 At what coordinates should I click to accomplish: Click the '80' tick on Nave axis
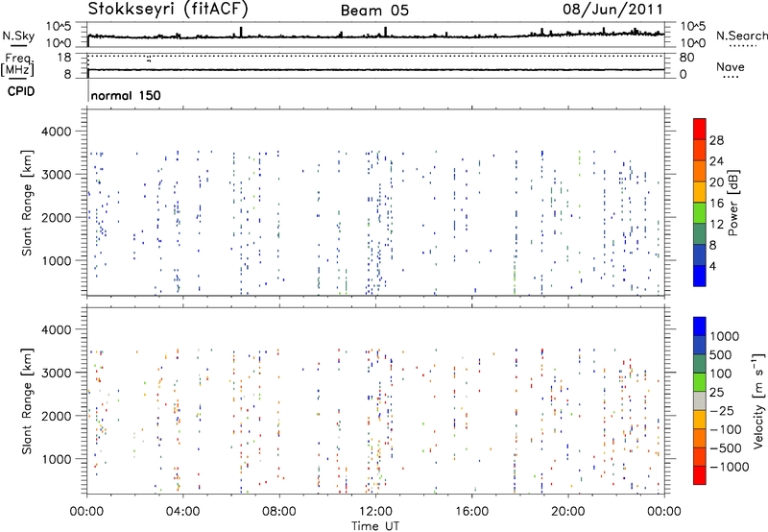coord(686,58)
